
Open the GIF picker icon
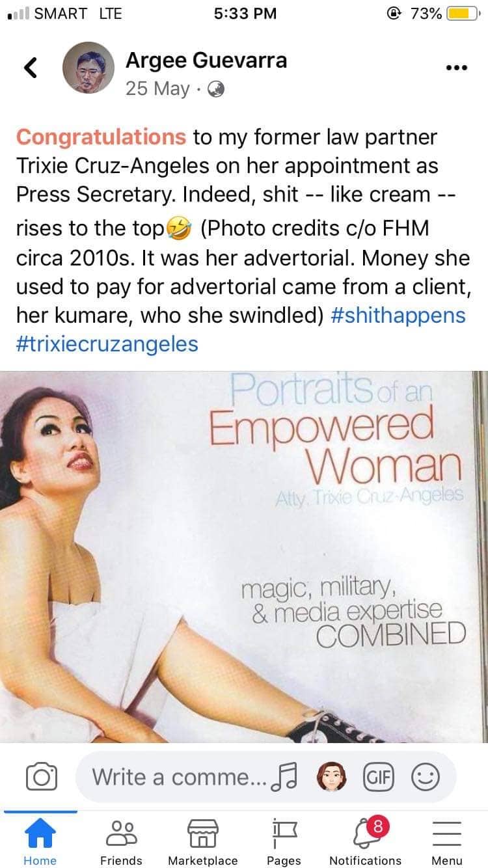pyautogui.click(x=379, y=777)
